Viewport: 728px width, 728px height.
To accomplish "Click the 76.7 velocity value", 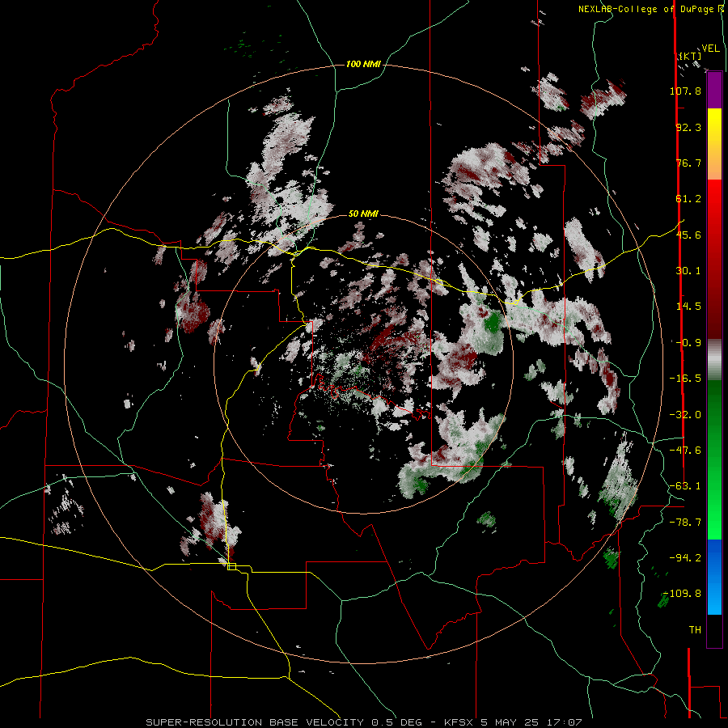I will 688,163.
